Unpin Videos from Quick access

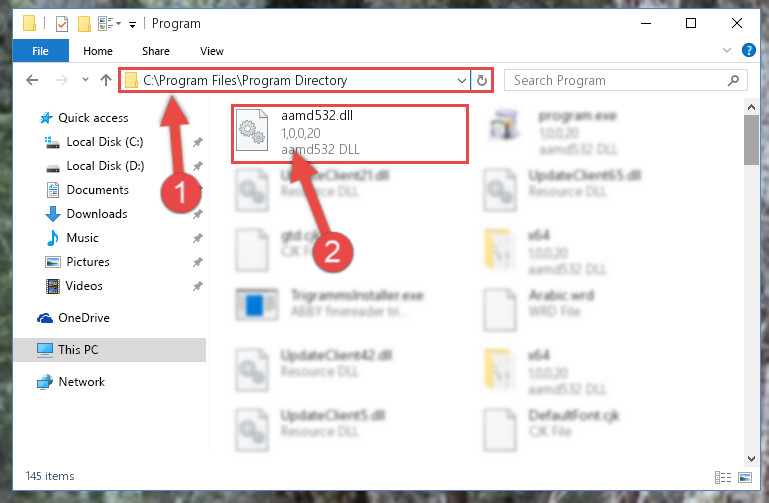(x=198, y=286)
